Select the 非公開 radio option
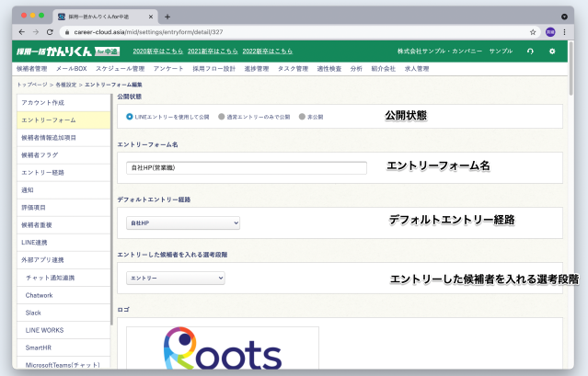 (x=300, y=117)
